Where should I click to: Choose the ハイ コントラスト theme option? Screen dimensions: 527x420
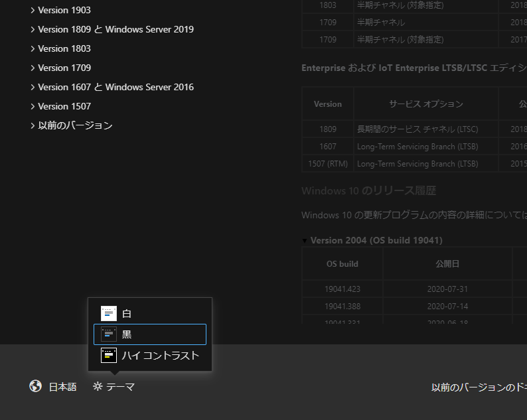[150, 355]
